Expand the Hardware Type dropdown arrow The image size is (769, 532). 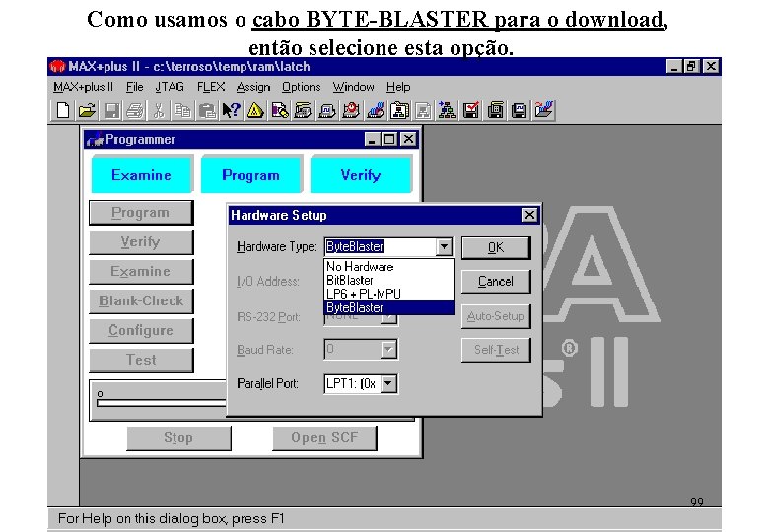(x=444, y=247)
